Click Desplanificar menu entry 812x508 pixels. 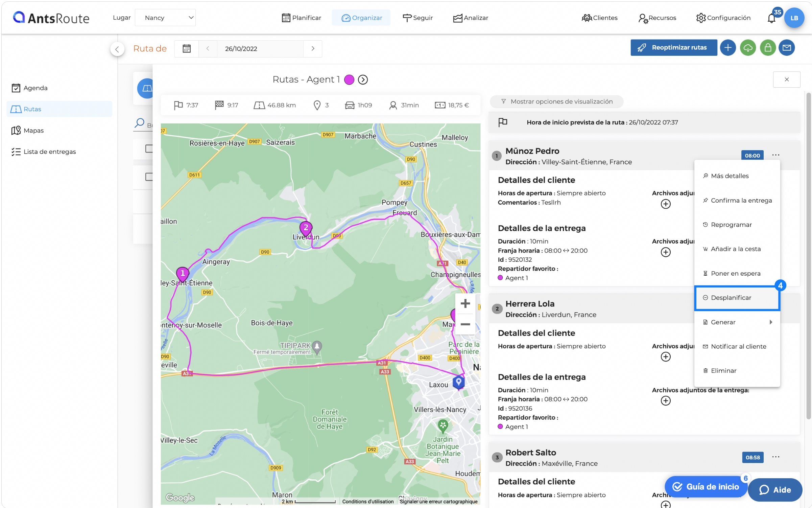(x=737, y=298)
